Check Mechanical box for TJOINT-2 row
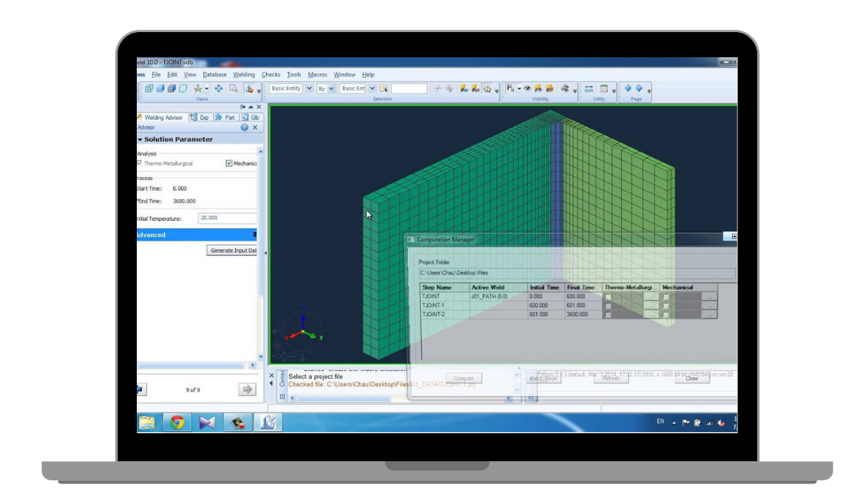 (x=666, y=315)
